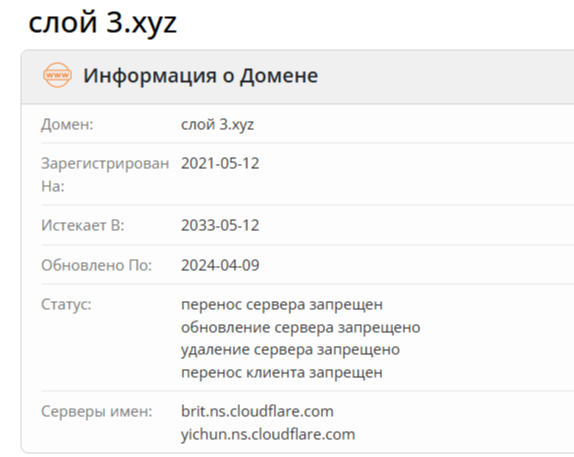Click the orange www globe icon
Screen dimensions: 574x457
pyautogui.click(x=57, y=75)
